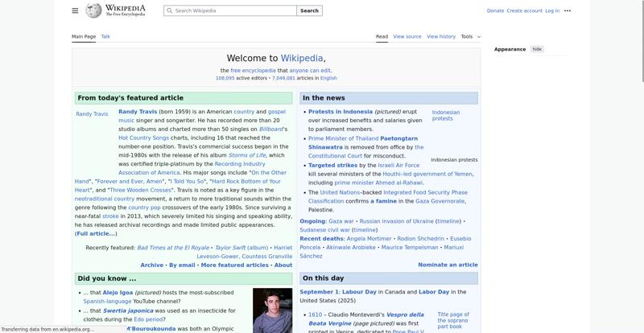The width and height of the screenshot is (644, 333).
Task: Open the Read tab
Action: coord(382,36)
